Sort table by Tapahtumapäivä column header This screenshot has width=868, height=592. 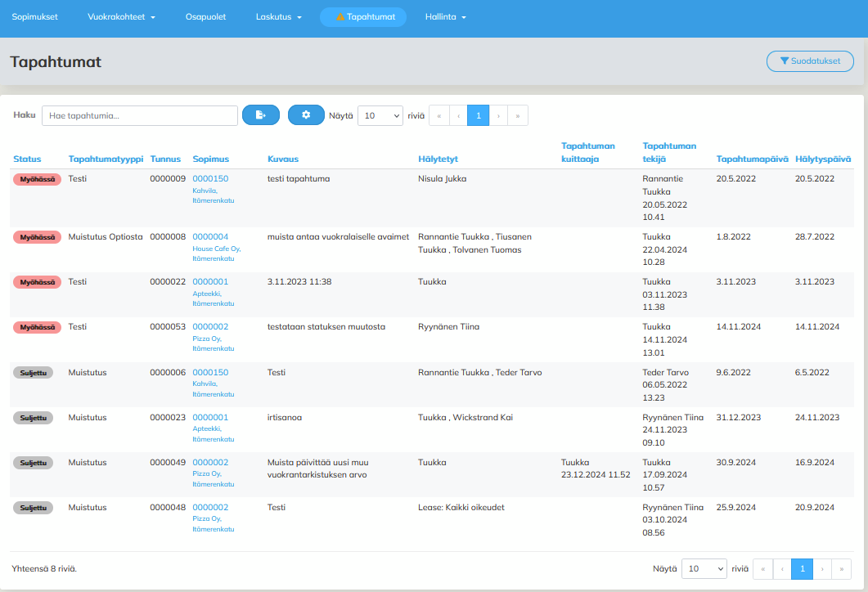tap(752, 159)
